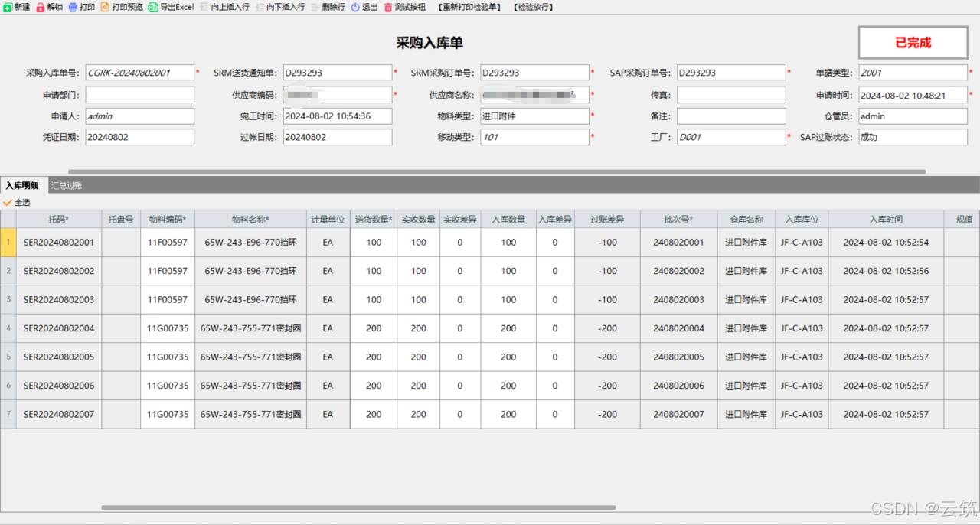Click the 批次号 column header

tap(678, 220)
